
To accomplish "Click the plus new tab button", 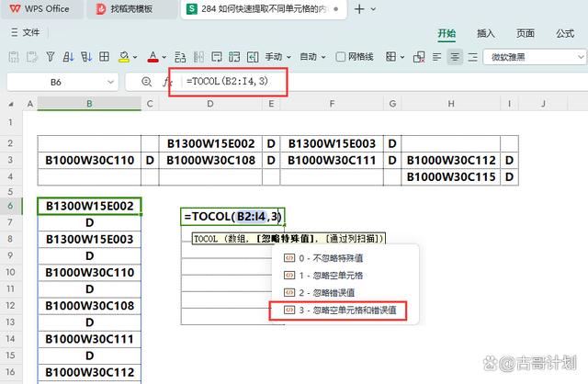I will click(x=359, y=9).
